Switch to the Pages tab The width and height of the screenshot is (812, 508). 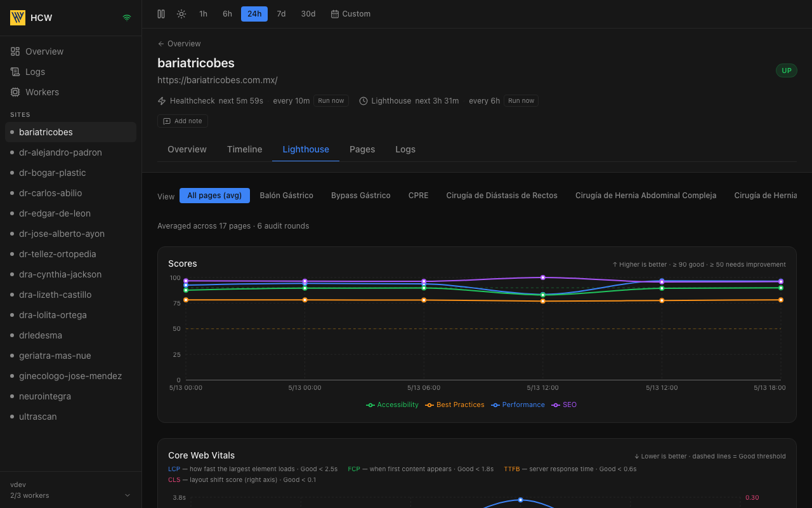pos(362,149)
